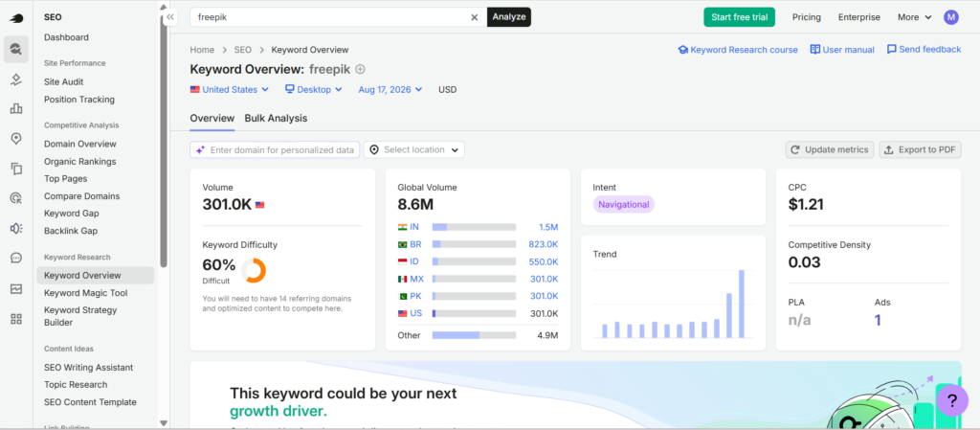Image resolution: width=980 pixels, height=430 pixels.
Task: Expand the More menu
Action: (914, 17)
